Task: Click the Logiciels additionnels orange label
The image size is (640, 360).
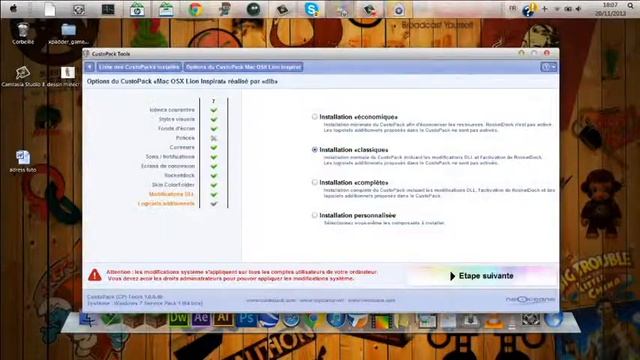Action: click(x=166, y=204)
